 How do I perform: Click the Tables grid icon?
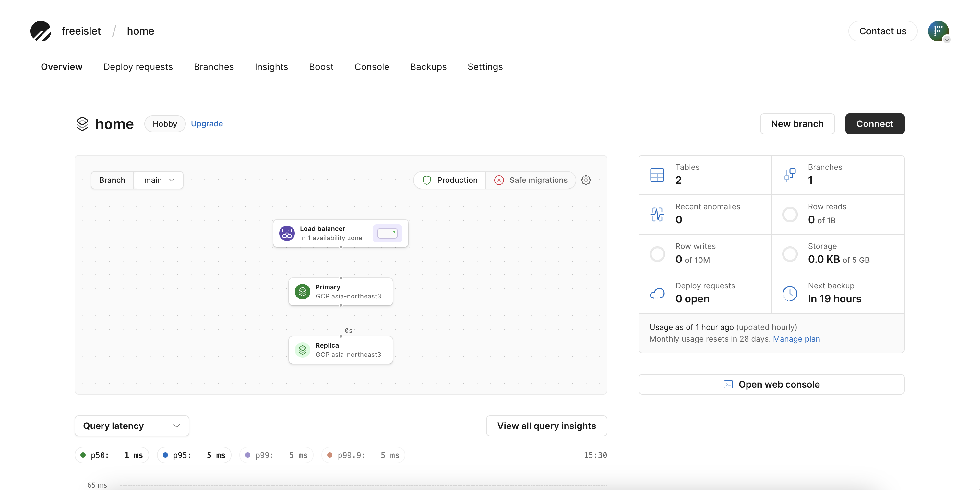pos(657,175)
